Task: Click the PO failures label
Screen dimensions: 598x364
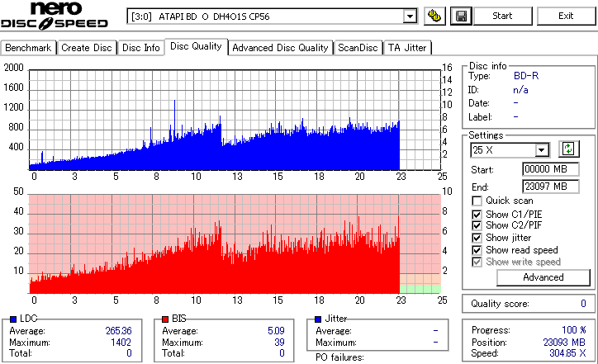Action: point(339,357)
